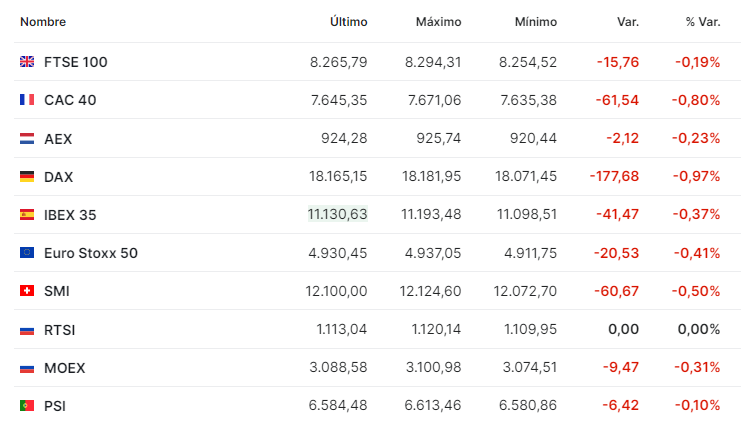
Task: Click MOEX minimum 3.074,51
Action: [530, 367]
